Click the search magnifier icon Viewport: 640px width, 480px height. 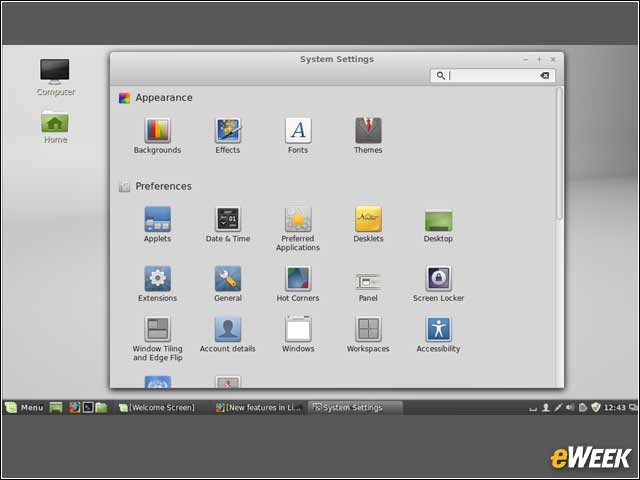440,76
